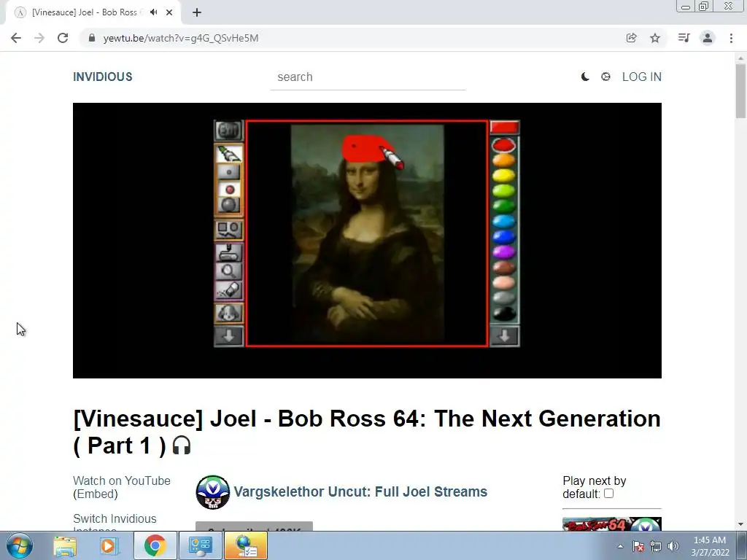Click the LOG IN link
This screenshot has height=560, width=747.
tap(642, 77)
